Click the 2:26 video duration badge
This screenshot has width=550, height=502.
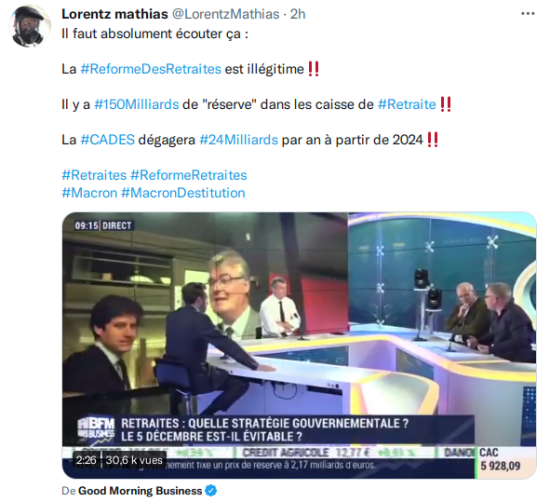[86, 460]
